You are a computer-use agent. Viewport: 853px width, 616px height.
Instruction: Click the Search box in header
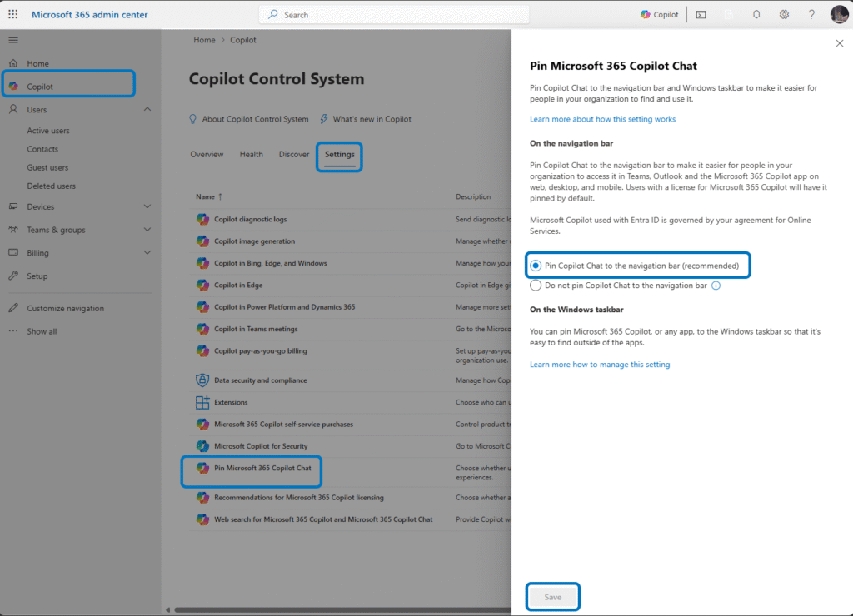click(394, 15)
